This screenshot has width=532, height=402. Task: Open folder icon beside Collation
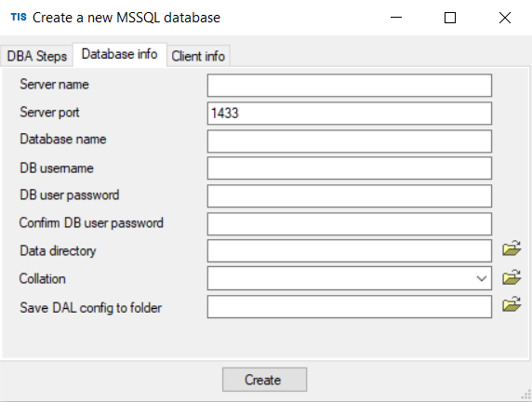(x=512, y=277)
